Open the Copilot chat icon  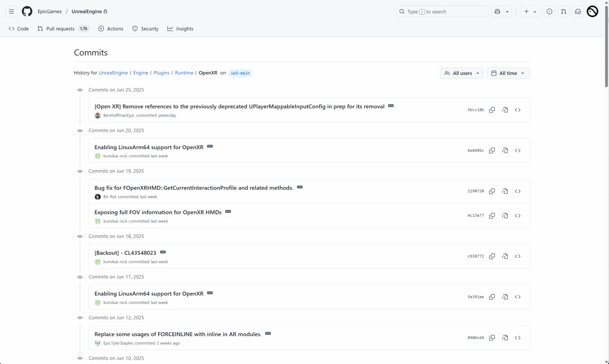[497, 11]
